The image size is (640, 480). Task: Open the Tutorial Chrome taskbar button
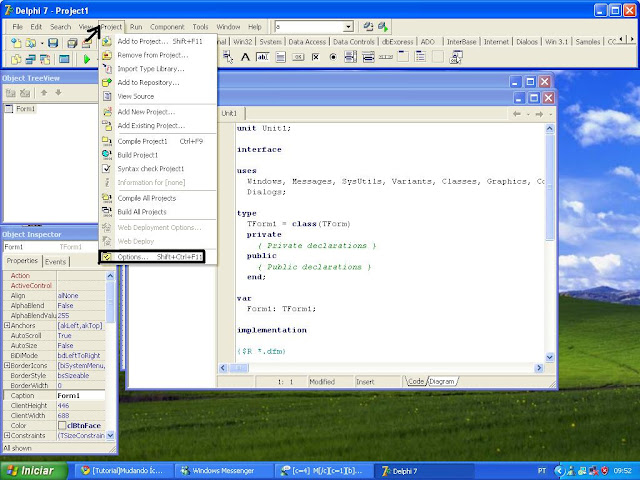pyautogui.click(x=122, y=471)
